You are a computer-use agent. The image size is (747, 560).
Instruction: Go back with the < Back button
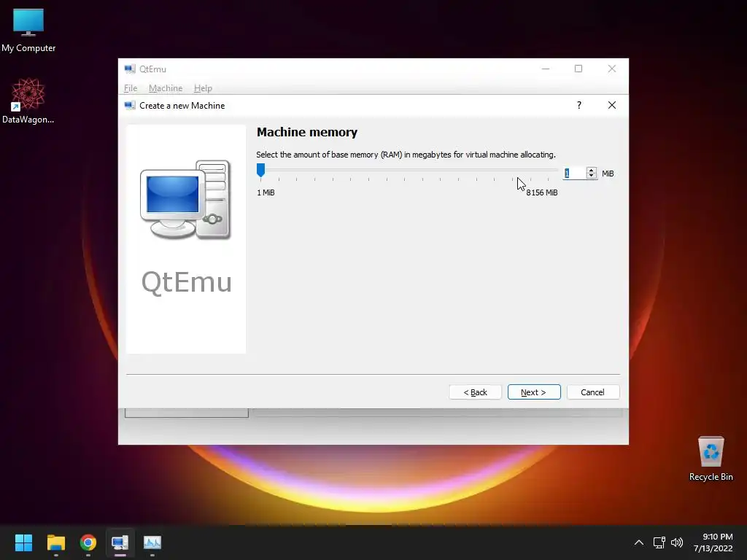pos(475,392)
